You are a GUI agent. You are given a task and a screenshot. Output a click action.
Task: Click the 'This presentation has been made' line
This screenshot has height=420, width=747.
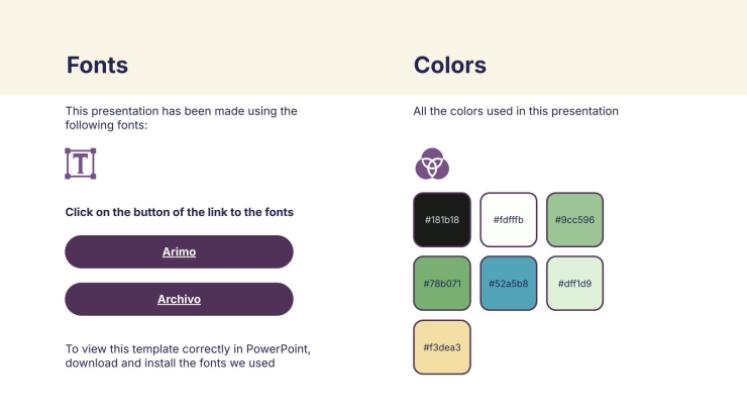(181, 111)
